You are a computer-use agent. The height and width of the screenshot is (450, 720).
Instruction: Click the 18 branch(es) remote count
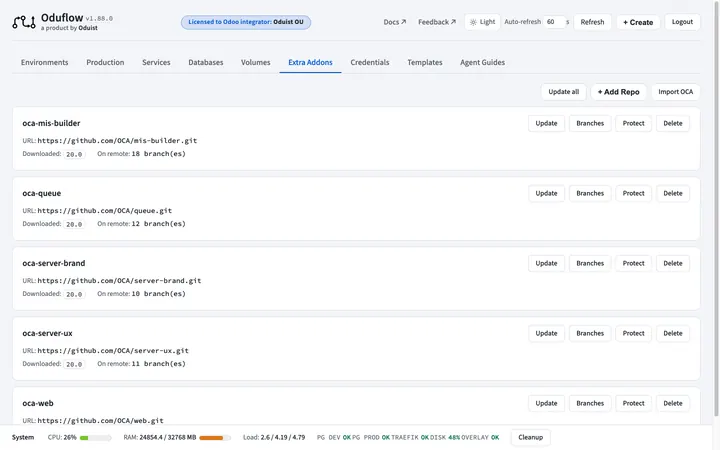tap(158, 154)
